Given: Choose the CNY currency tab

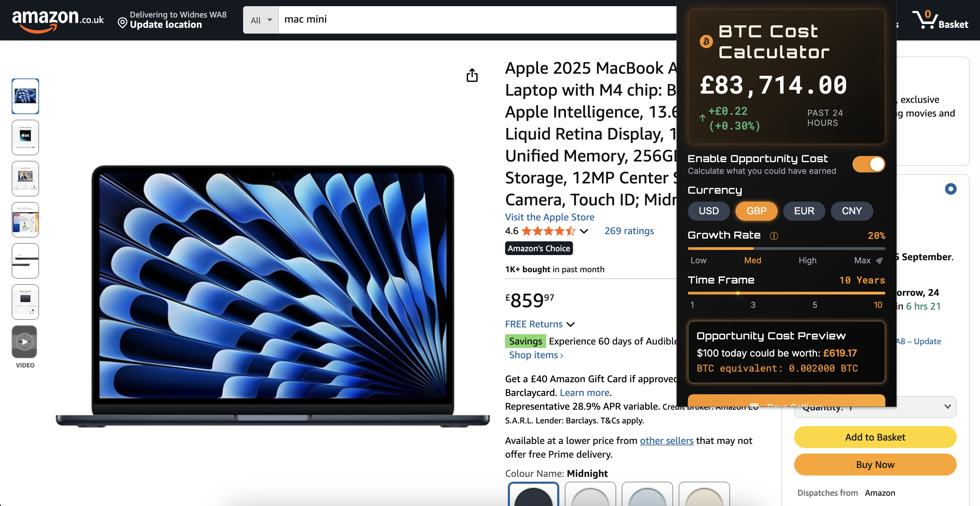Looking at the screenshot, I should [x=851, y=211].
